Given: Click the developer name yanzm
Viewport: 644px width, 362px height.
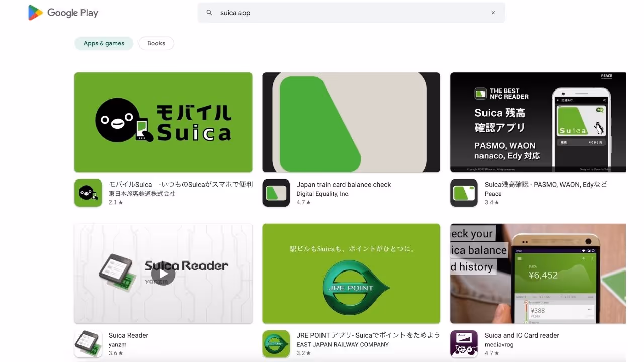Looking at the screenshot, I should (117, 344).
